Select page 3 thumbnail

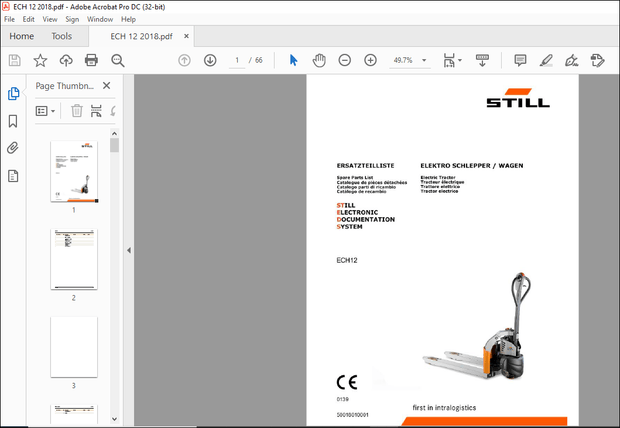click(74, 347)
